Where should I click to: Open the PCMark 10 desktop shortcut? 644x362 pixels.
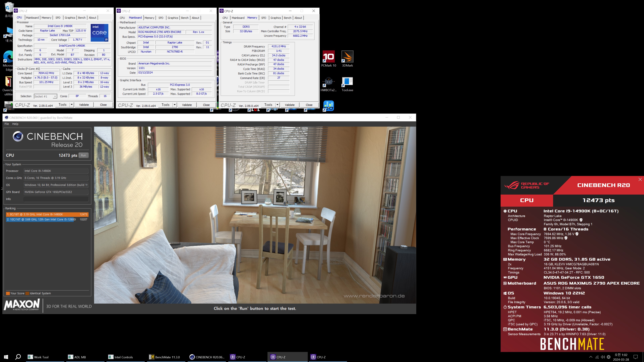[329, 59]
